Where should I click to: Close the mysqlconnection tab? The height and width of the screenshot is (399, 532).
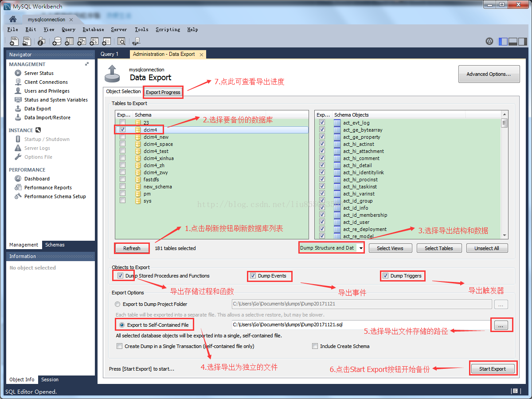click(71, 20)
